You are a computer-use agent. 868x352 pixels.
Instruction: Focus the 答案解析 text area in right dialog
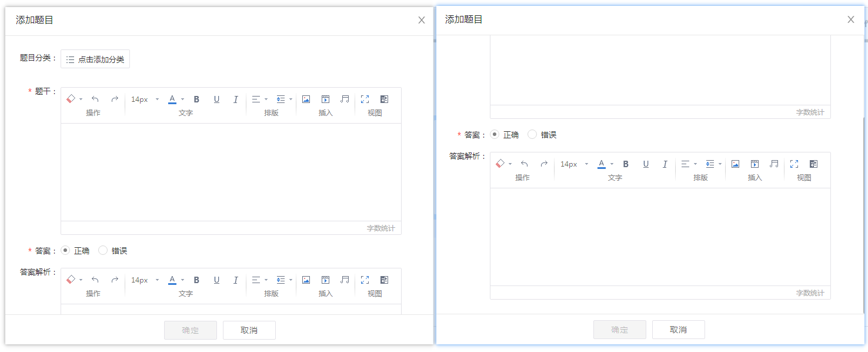coord(660,237)
